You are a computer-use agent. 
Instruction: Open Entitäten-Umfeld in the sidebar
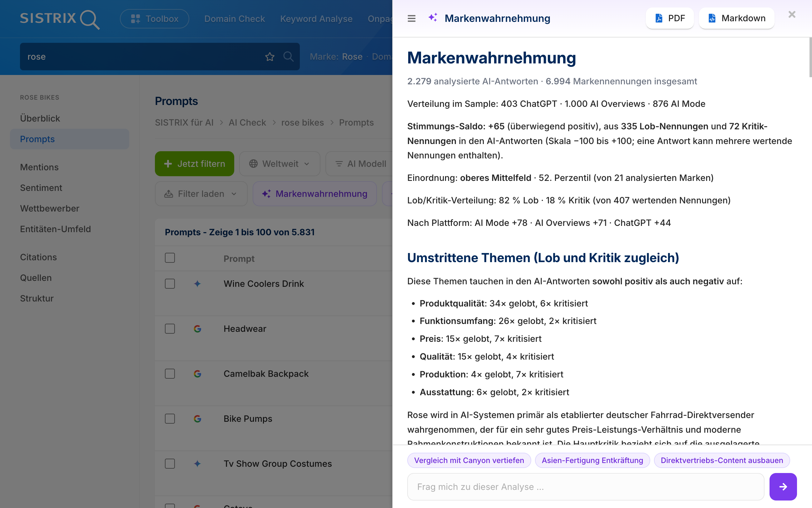point(70,229)
